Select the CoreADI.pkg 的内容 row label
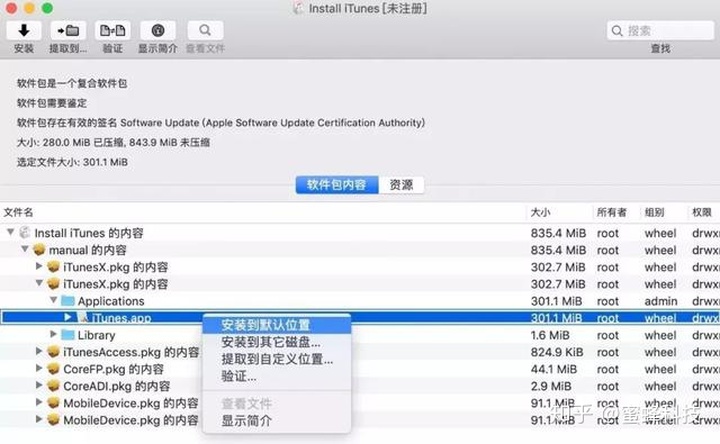This screenshot has width=720, height=444. click(117, 386)
